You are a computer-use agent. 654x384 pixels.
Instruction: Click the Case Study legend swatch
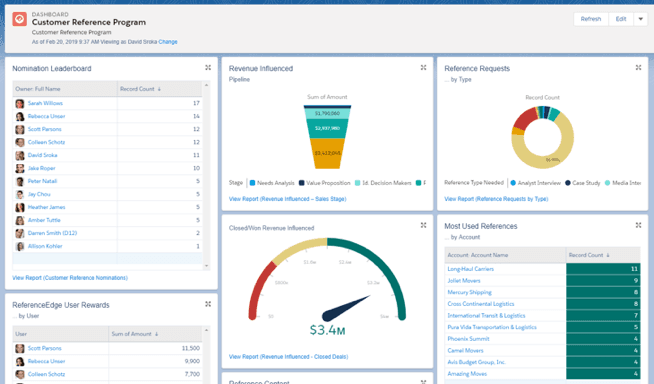568,183
